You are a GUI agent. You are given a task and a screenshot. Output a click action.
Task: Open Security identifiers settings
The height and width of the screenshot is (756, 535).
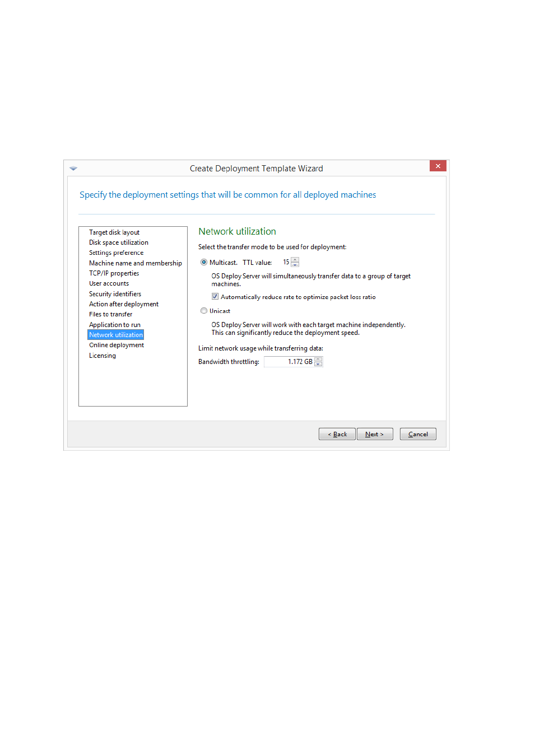[115, 294]
